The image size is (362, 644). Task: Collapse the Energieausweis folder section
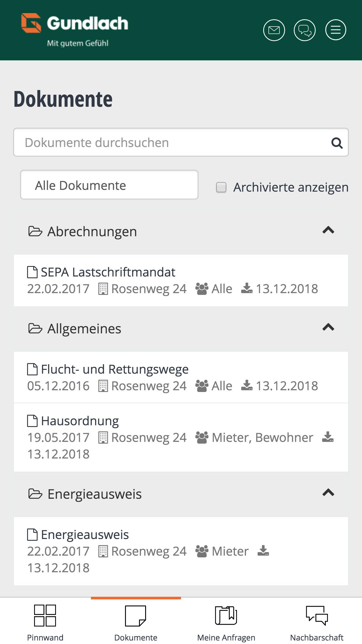328,493
